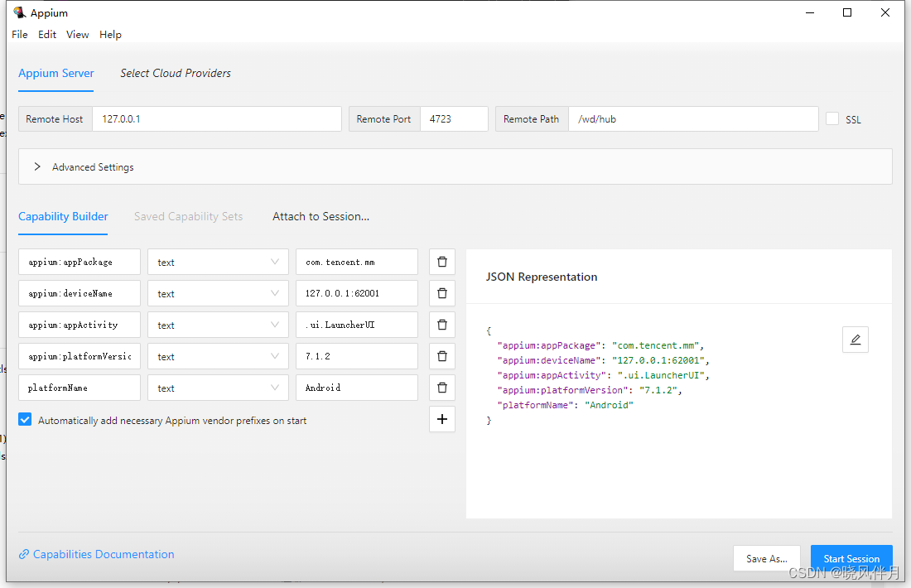
Task: Focus the Remote Host input field
Action: tap(217, 118)
